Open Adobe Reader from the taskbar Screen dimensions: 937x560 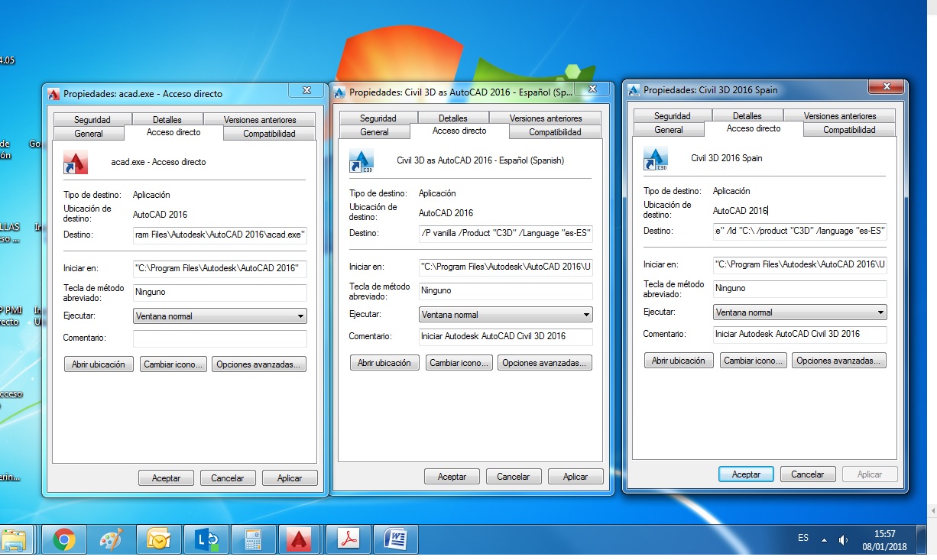[x=349, y=539]
